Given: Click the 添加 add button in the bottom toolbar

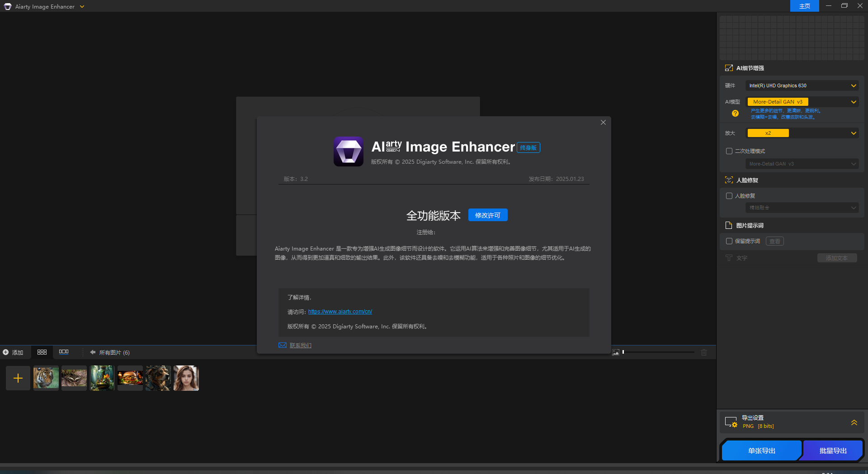Looking at the screenshot, I should pyautogui.click(x=13, y=352).
